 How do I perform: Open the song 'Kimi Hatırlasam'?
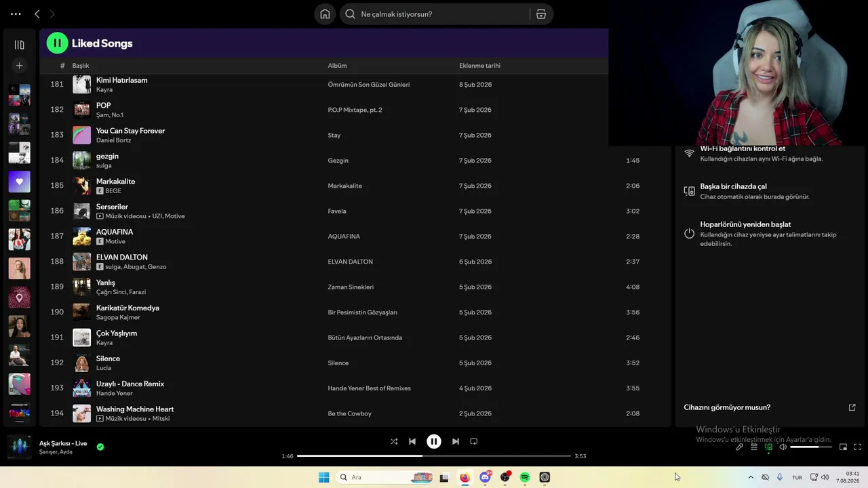coord(122,80)
